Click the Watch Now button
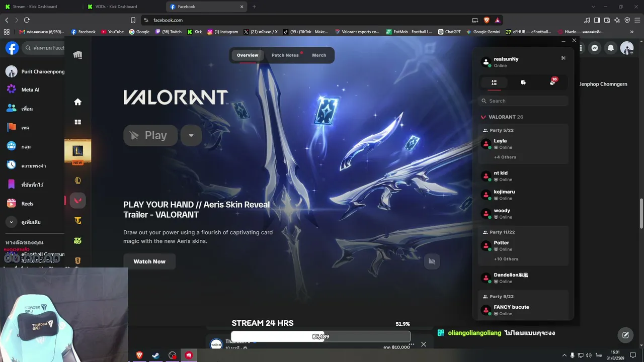This screenshot has width=644, height=362. [x=149, y=261]
